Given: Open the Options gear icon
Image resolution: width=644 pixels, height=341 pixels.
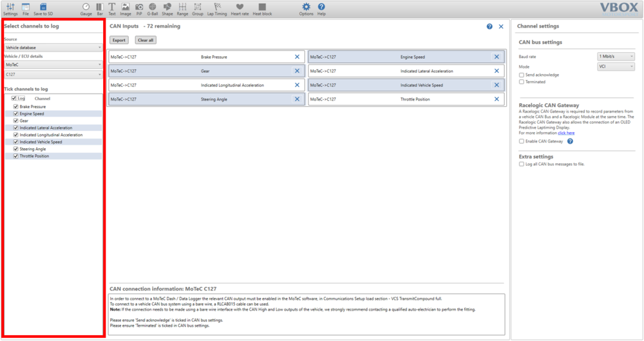Looking at the screenshot, I should coord(306,9).
